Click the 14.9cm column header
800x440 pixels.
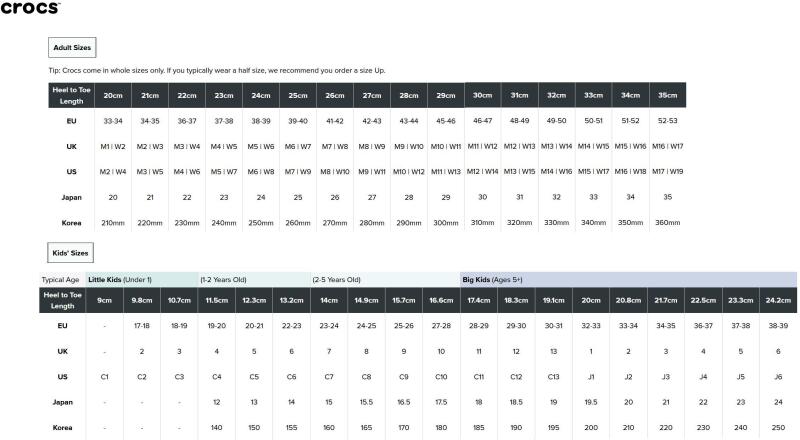tap(366, 301)
